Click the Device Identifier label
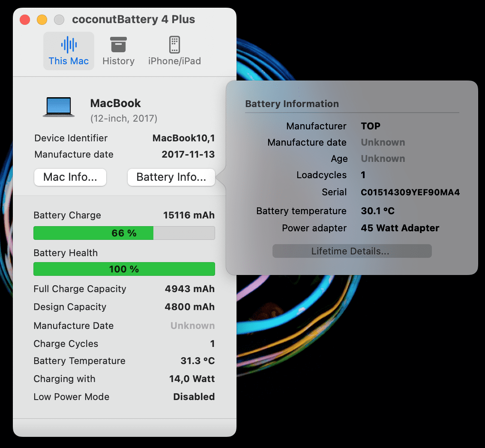Image resolution: width=485 pixels, height=448 pixels. [x=71, y=138]
